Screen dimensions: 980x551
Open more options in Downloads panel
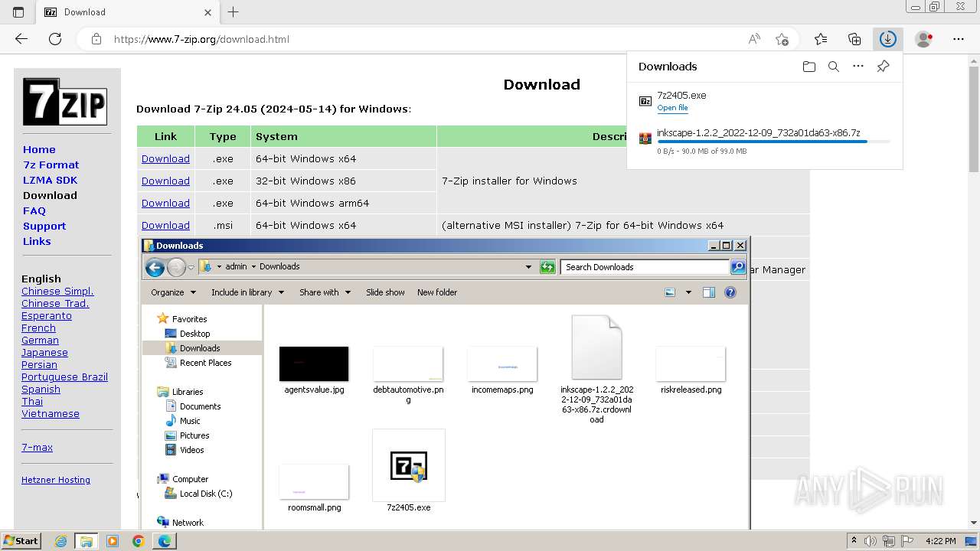point(858,67)
